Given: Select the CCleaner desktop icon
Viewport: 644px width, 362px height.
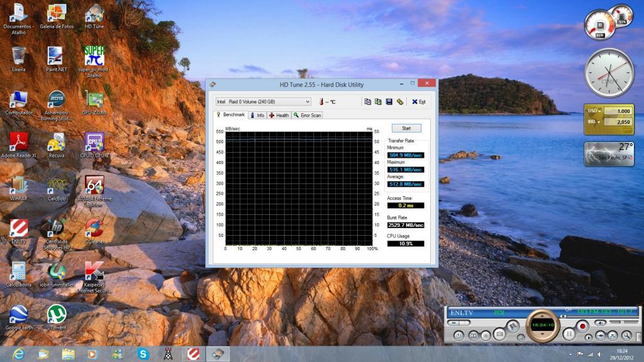Looking at the screenshot, I should pyautogui.click(x=94, y=231).
